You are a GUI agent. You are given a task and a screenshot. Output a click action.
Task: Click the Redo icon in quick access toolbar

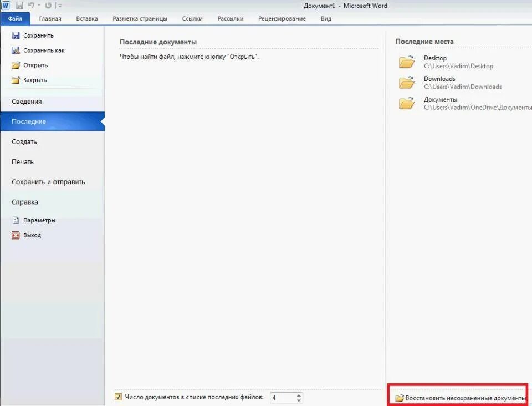point(48,6)
